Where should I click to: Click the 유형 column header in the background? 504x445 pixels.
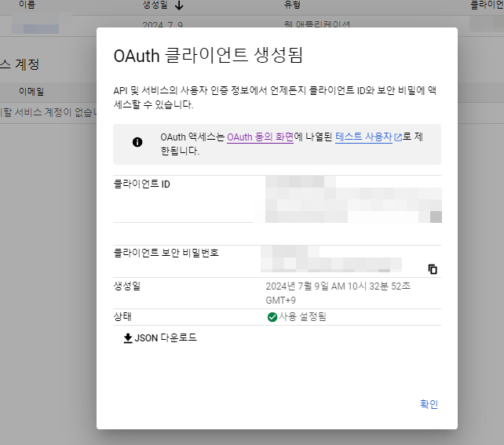pos(292,5)
